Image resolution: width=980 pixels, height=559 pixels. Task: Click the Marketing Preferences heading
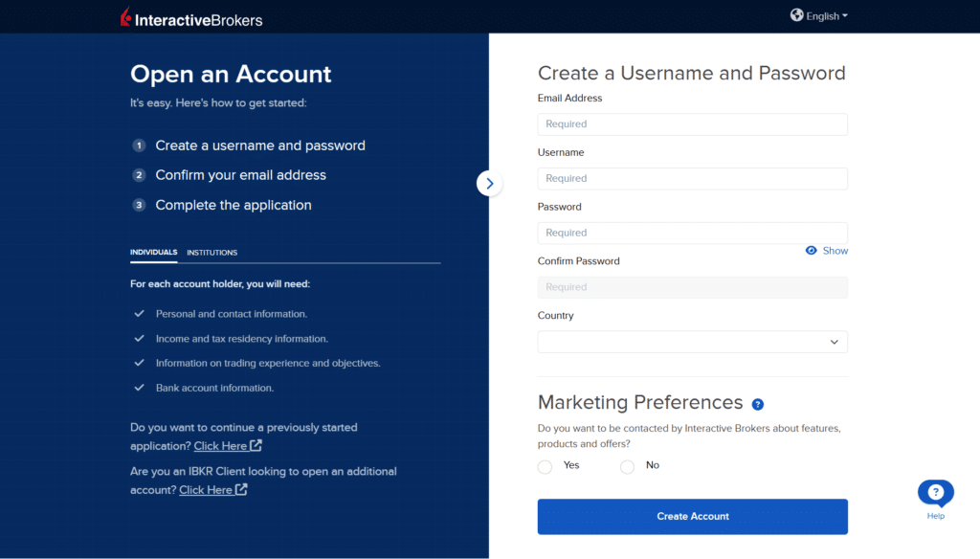[x=640, y=402]
